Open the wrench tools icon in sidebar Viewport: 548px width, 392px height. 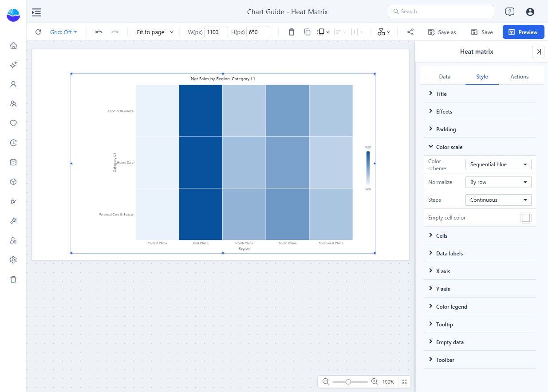pos(13,221)
